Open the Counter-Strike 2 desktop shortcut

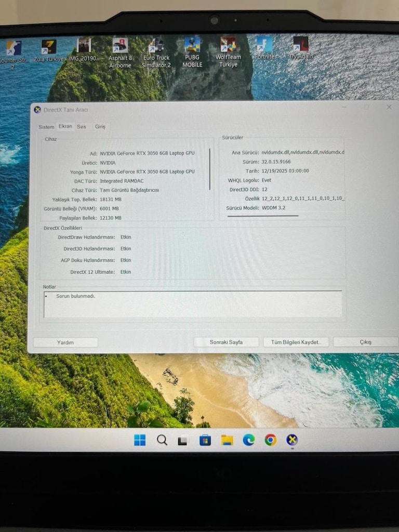[13, 54]
